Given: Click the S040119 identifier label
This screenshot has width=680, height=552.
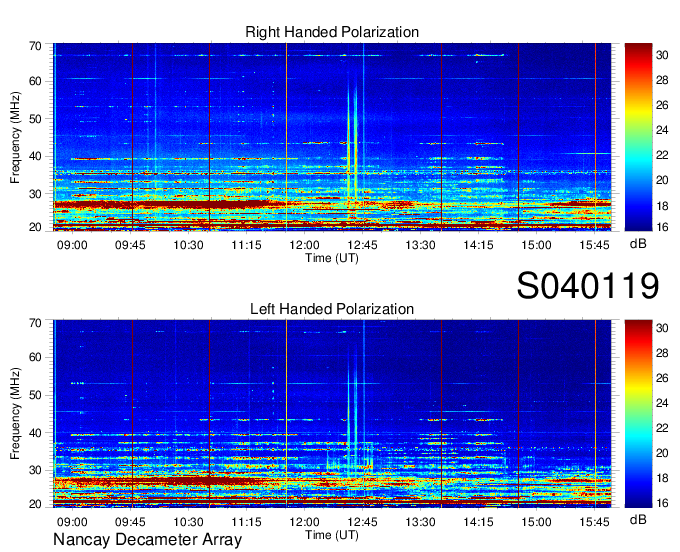Looking at the screenshot, I should click(588, 285).
